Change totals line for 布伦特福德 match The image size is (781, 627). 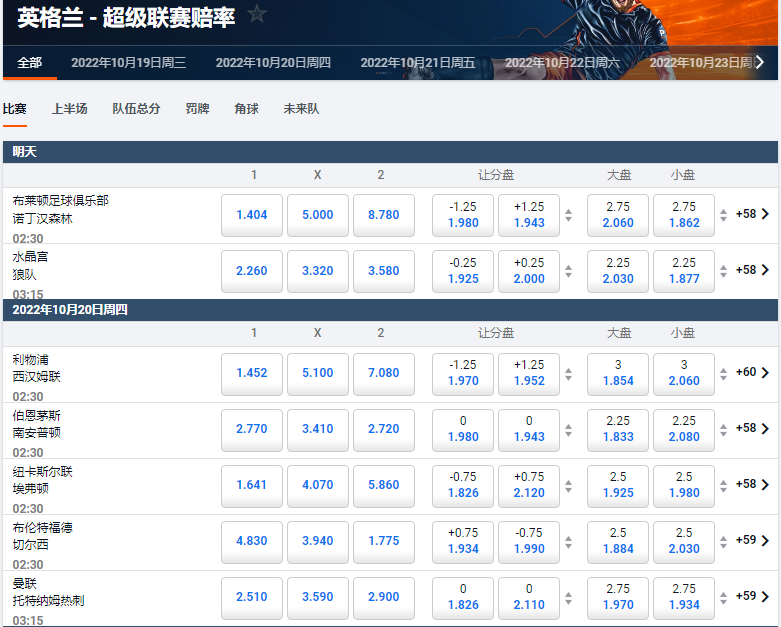point(724,541)
